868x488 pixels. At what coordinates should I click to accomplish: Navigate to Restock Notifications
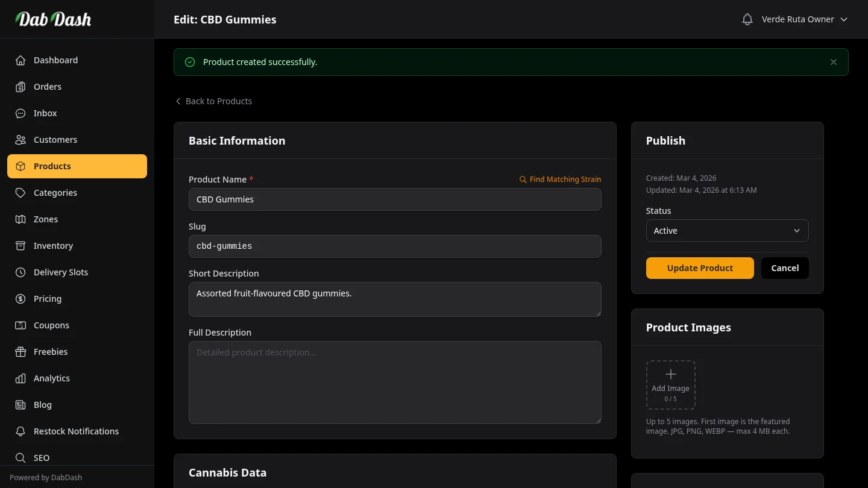[x=77, y=431]
